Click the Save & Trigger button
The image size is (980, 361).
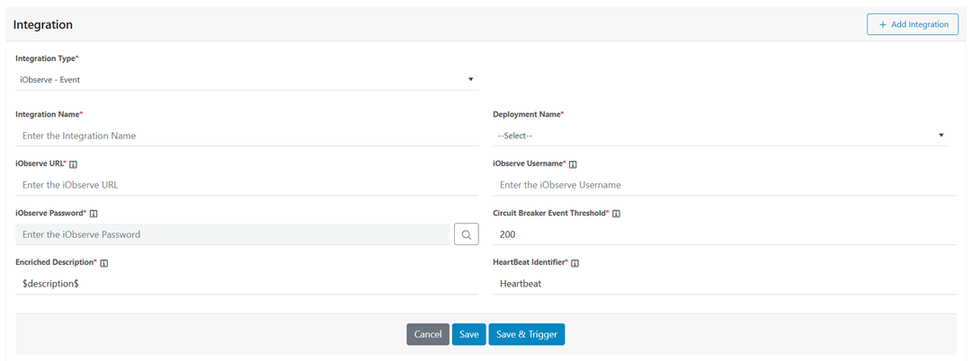coord(526,335)
